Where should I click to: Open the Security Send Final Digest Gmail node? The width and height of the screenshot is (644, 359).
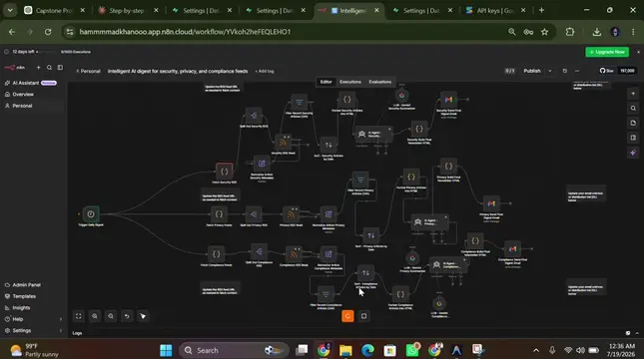pos(448,100)
